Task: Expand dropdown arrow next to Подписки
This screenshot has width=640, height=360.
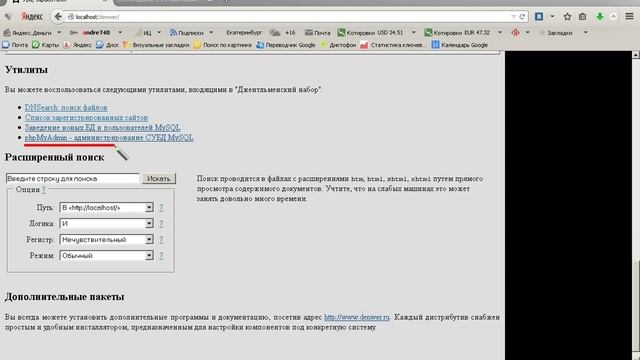Action: (x=211, y=32)
